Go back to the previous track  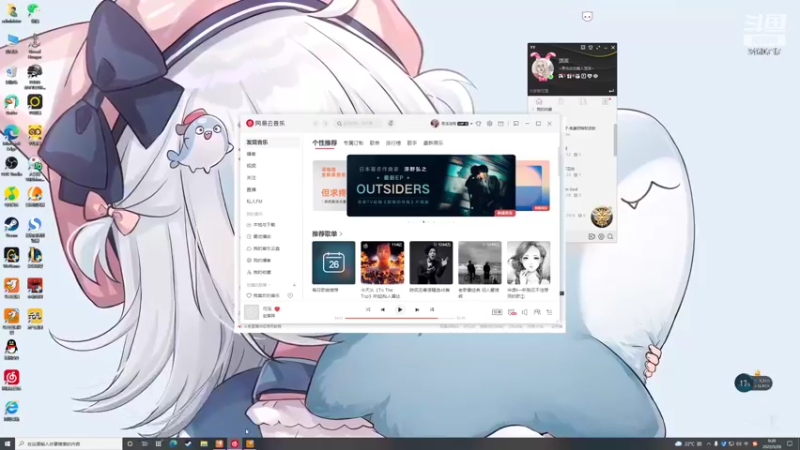click(x=383, y=310)
